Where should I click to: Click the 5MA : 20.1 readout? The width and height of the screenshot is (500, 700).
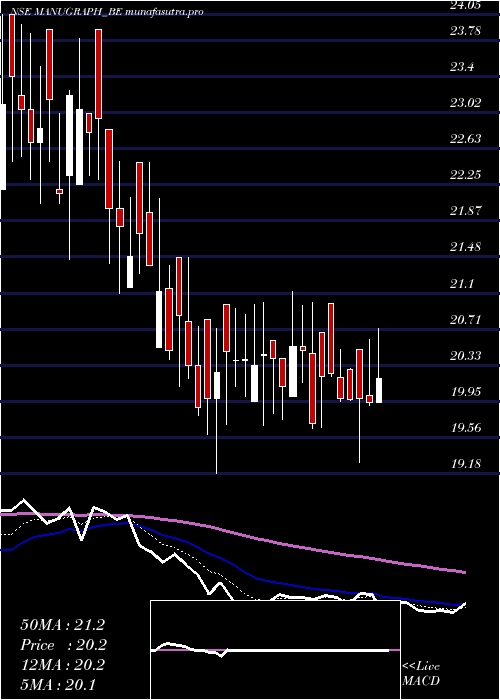click(x=58, y=685)
